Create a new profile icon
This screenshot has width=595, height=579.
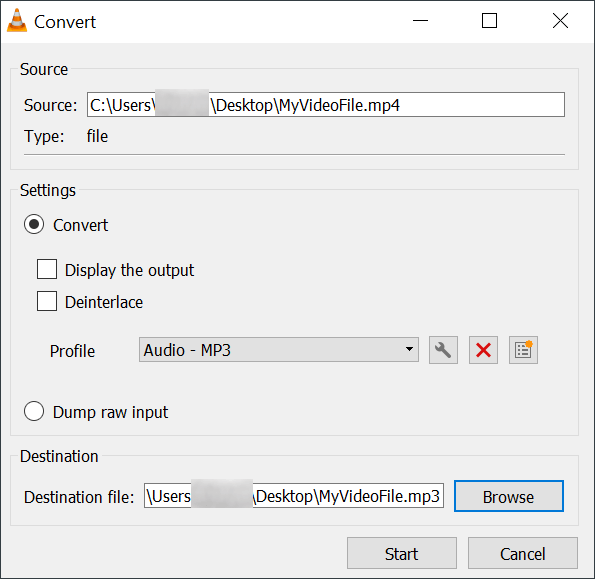coord(523,350)
